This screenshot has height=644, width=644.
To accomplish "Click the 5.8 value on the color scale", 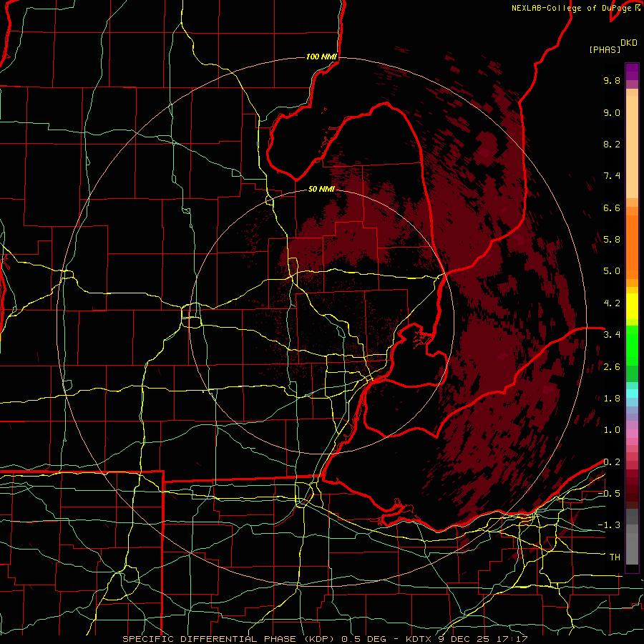I will coord(612,240).
